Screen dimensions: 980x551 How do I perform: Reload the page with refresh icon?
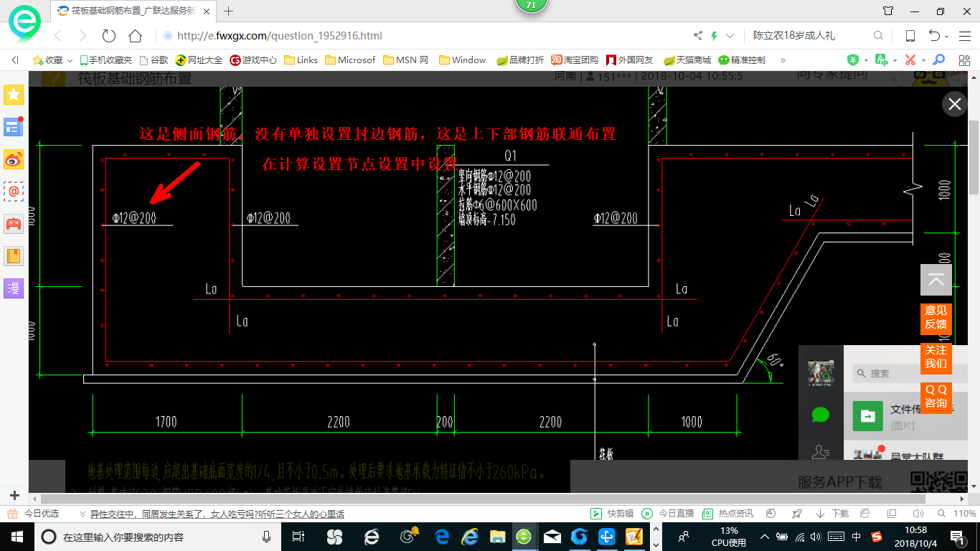point(109,36)
